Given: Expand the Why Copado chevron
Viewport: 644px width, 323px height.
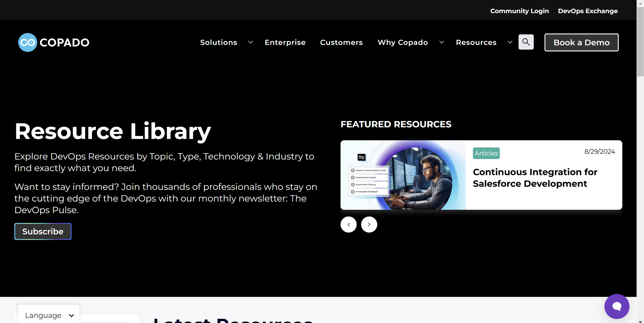Looking at the screenshot, I should pos(442,42).
